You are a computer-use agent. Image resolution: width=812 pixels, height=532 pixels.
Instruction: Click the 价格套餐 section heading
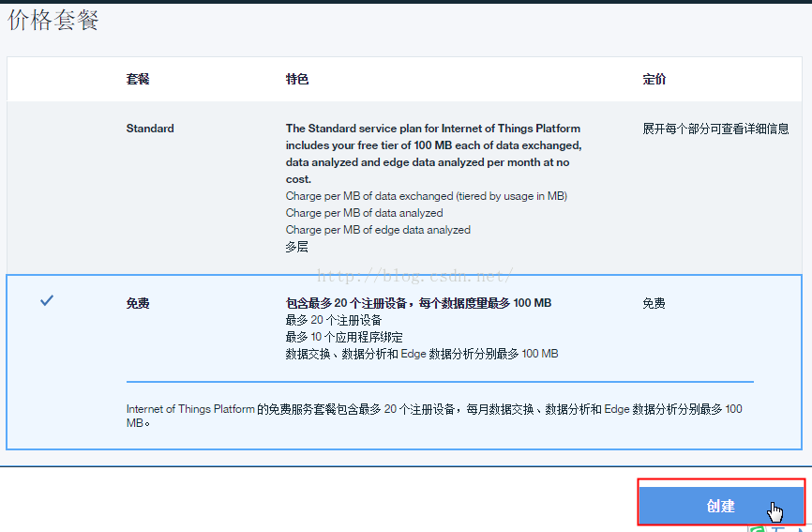click(53, 21)
